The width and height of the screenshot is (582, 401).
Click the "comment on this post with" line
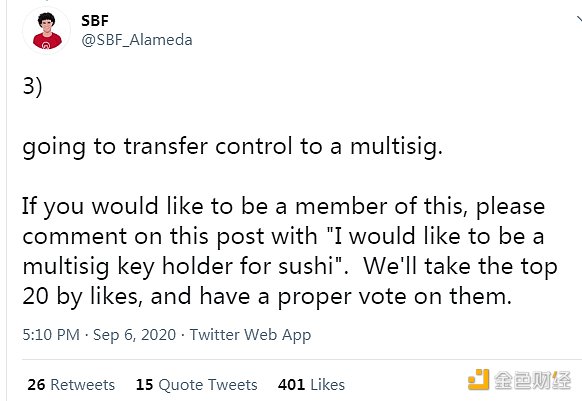coord(283,237)
